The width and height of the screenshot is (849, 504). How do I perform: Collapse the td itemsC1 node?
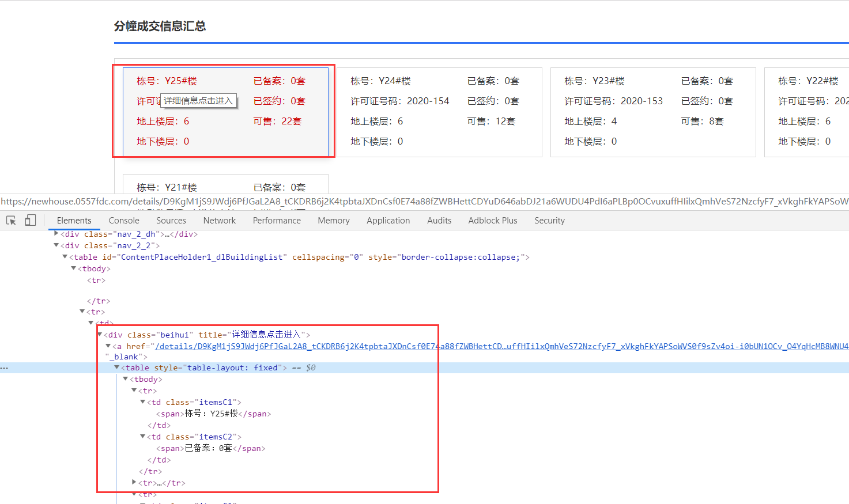[143, 402]
